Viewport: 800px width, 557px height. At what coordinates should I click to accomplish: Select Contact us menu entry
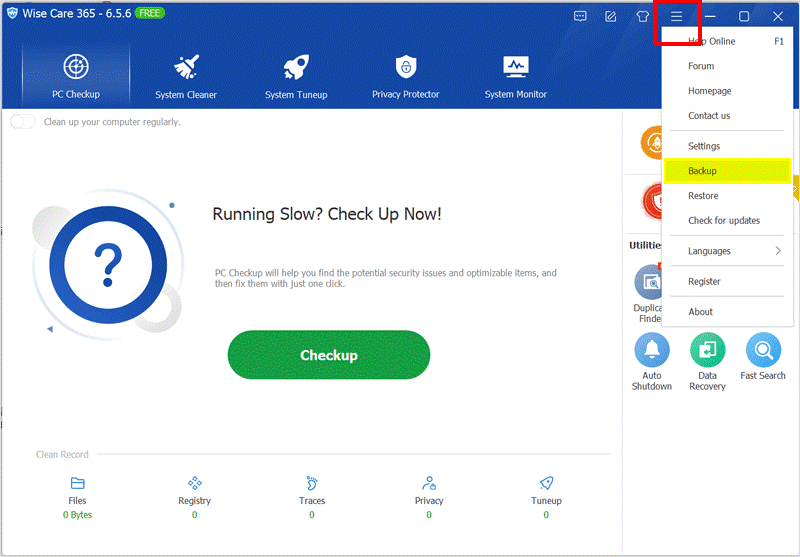727,116
